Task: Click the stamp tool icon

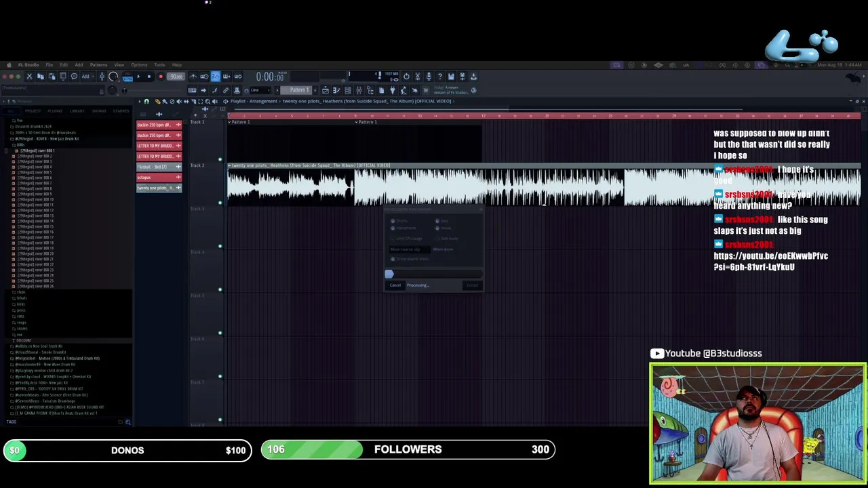Action: [237, 89]
